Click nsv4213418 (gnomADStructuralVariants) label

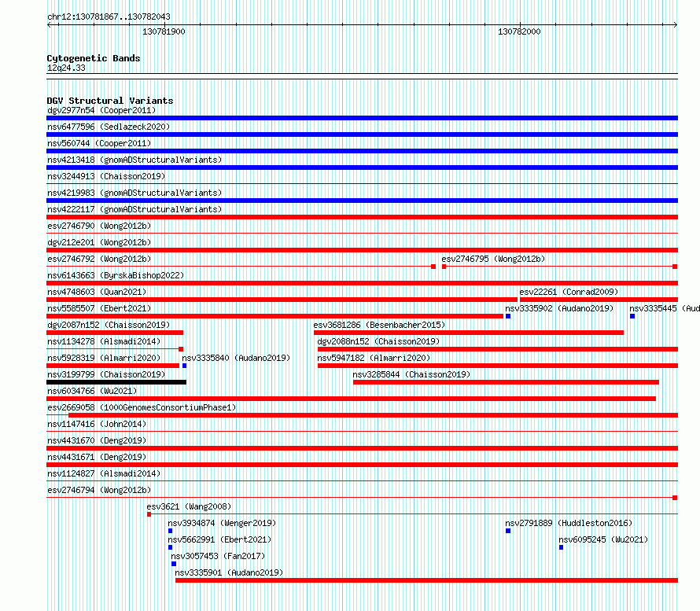[x=134, y=160]
